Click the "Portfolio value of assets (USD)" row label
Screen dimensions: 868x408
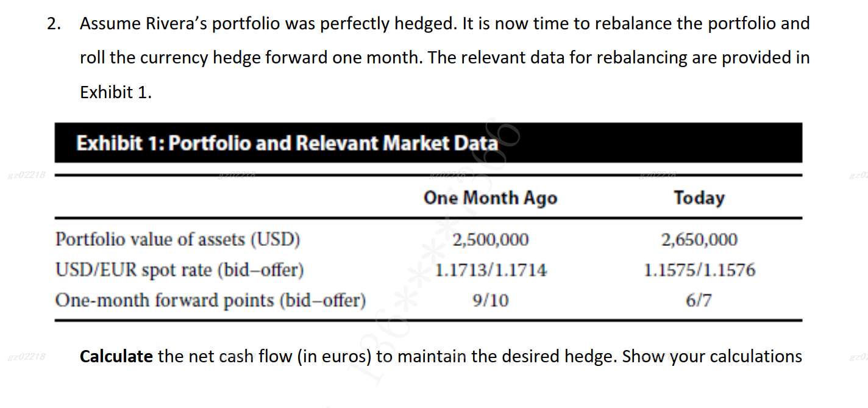point(178,240)
